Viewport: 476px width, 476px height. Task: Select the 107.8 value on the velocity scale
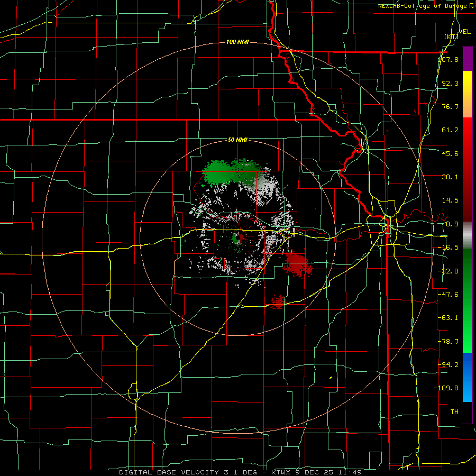(448, 59)
